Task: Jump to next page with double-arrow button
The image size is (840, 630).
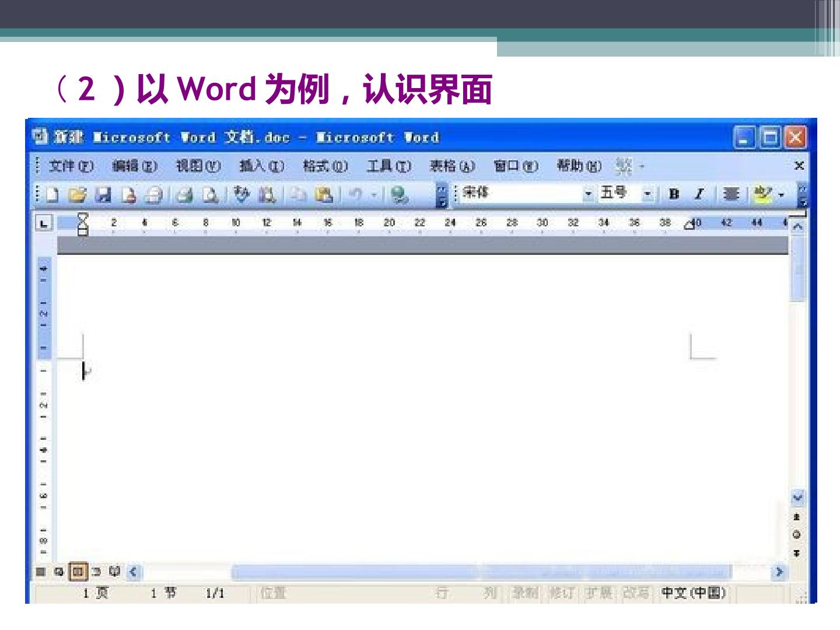Action: pos(797,552)
